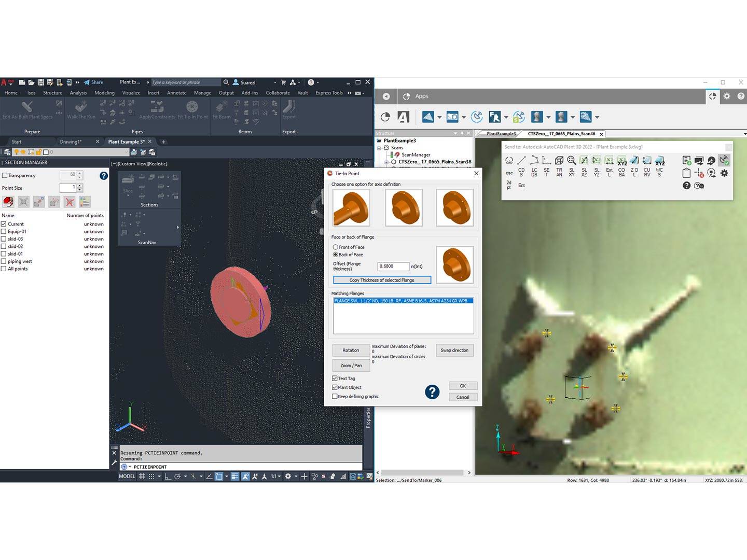Open dropdown beside the FR app icon

pos(506,118)
